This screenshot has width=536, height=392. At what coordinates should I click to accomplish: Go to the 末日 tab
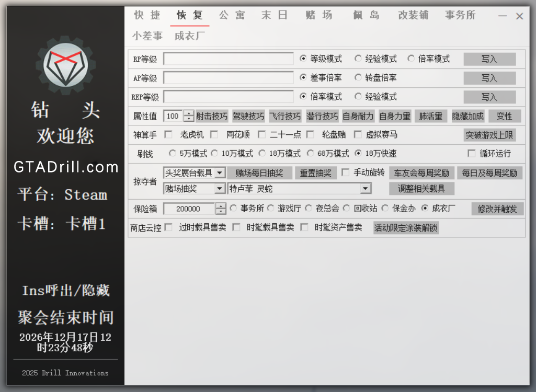click(275, 15)
